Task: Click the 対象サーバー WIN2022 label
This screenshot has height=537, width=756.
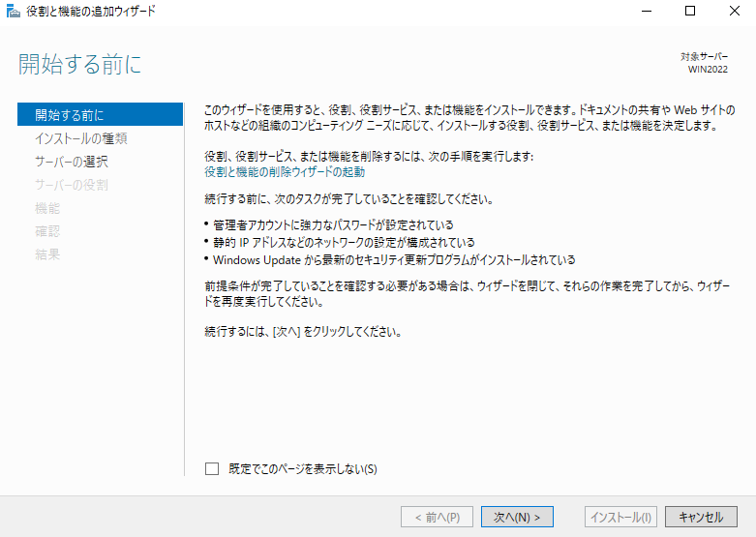Action: coord(705,64)
